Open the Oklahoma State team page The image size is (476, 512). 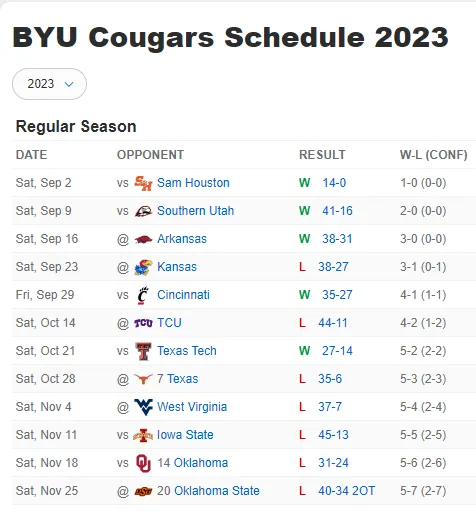217,491
